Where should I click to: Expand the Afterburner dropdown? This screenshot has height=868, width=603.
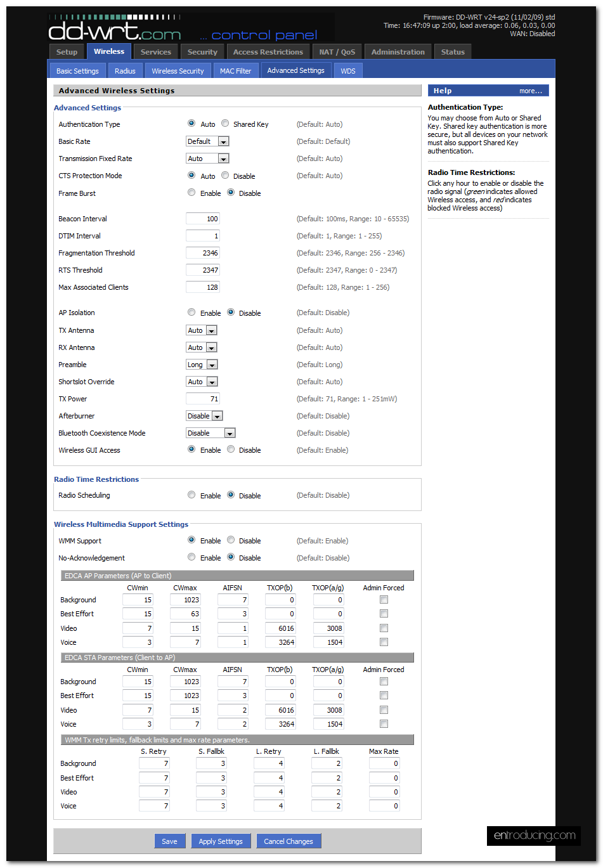204,416
